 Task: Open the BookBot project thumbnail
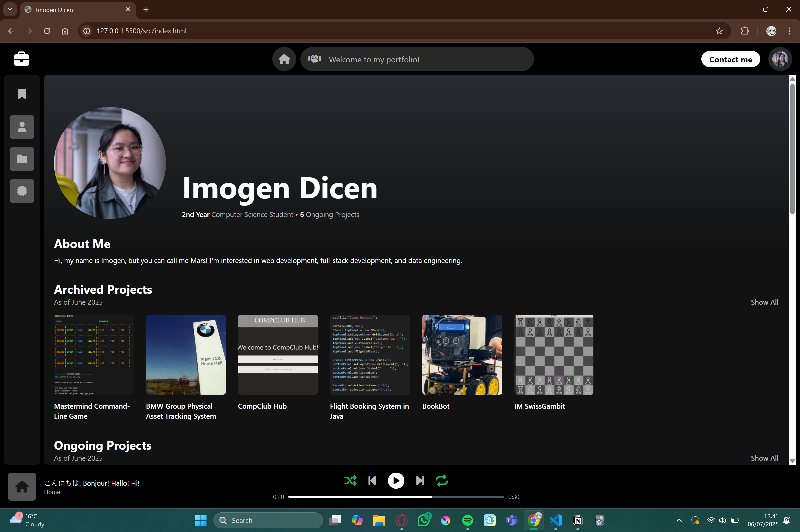(x=462, y=354)
